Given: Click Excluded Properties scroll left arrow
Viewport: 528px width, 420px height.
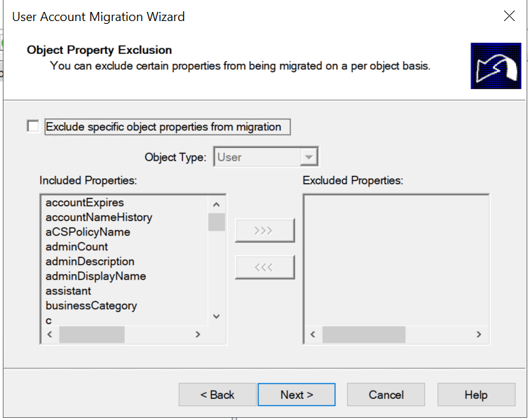Looking at the screenshot, I should tap(313, 334).
